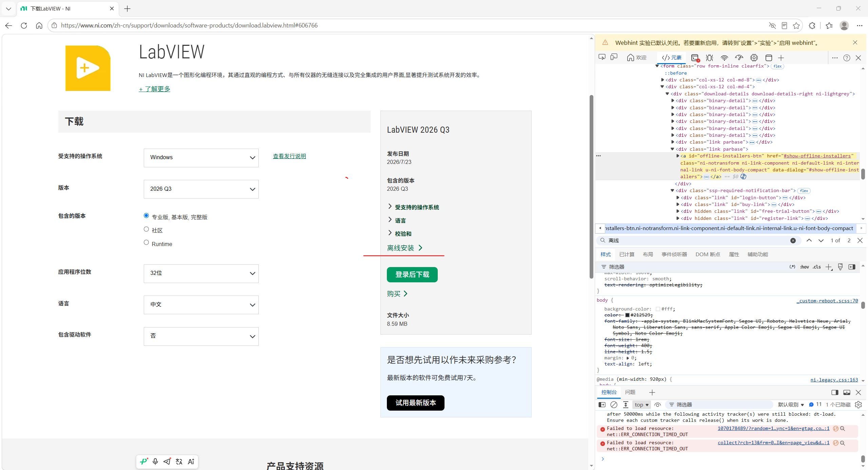
Task: Expand the 校验和 section
Action: click(399, 233)
